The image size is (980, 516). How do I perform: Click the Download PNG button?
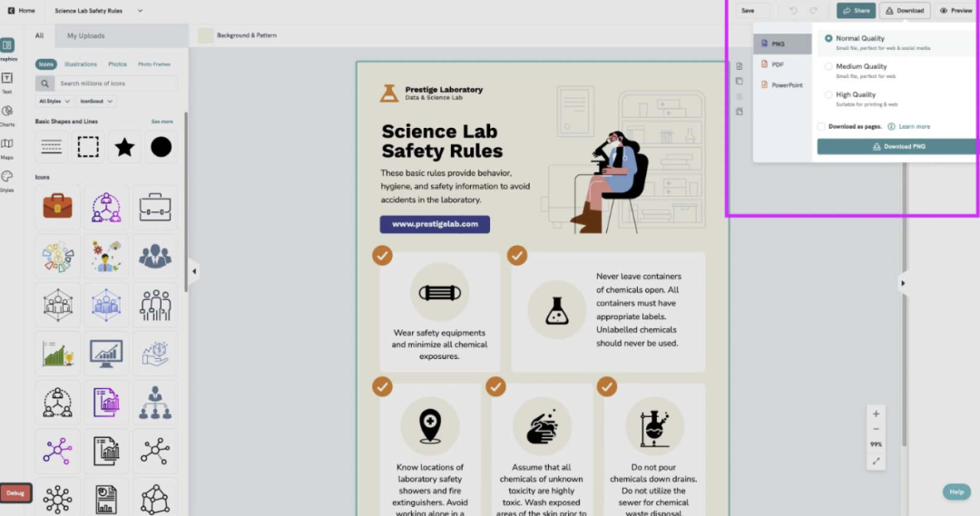897,146
